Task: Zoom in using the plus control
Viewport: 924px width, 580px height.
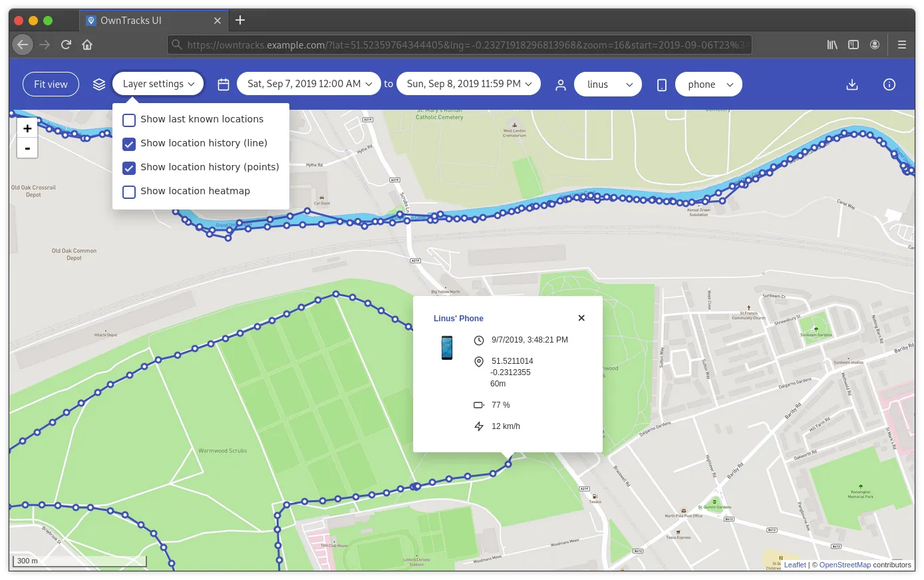Action: [x=27, y=128]
